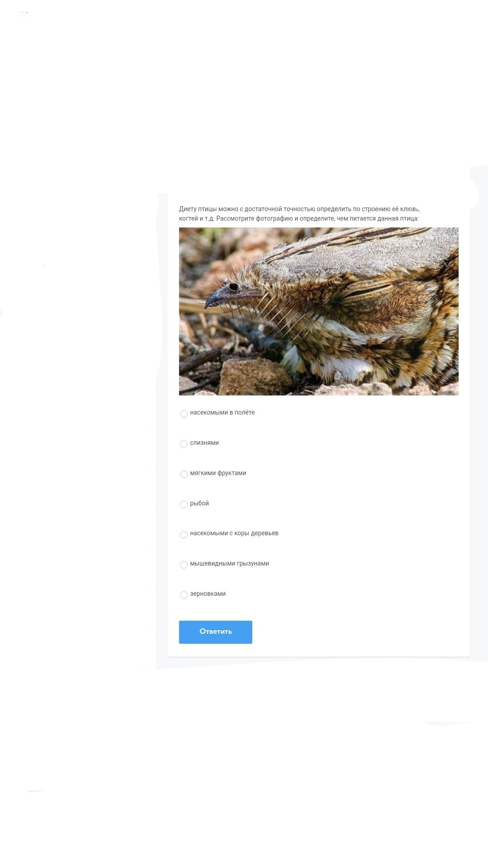488x868 pixels.
Task: Click the 'зерновками' answer label text
Action: [208, 594]
